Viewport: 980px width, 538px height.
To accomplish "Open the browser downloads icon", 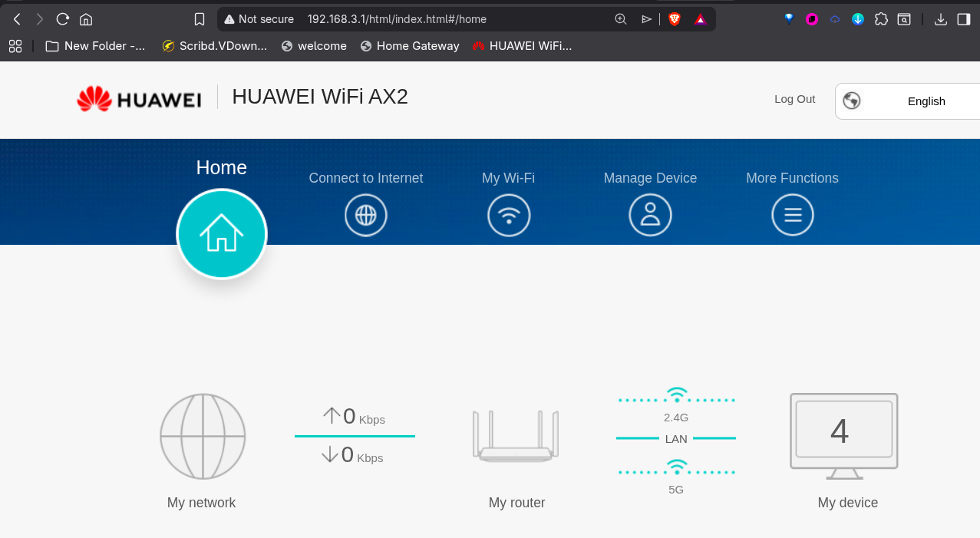I will [940, 18].
